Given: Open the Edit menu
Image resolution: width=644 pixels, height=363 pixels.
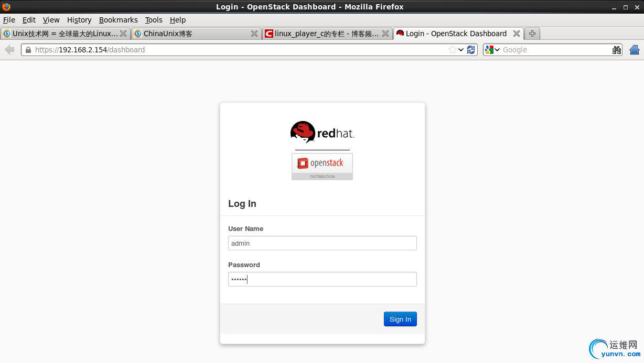Looking at the screenshot, I should [29, 20].
